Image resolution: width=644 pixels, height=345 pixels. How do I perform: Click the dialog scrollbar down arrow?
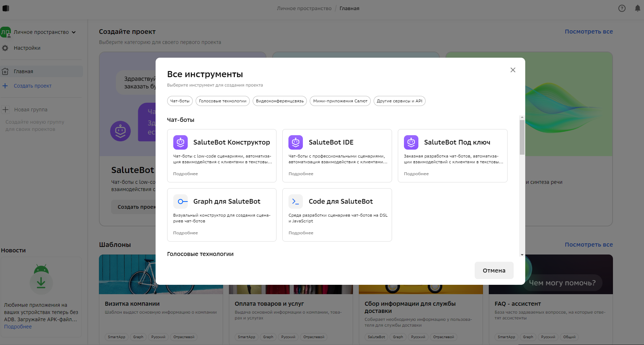click(x=522, y=255)
